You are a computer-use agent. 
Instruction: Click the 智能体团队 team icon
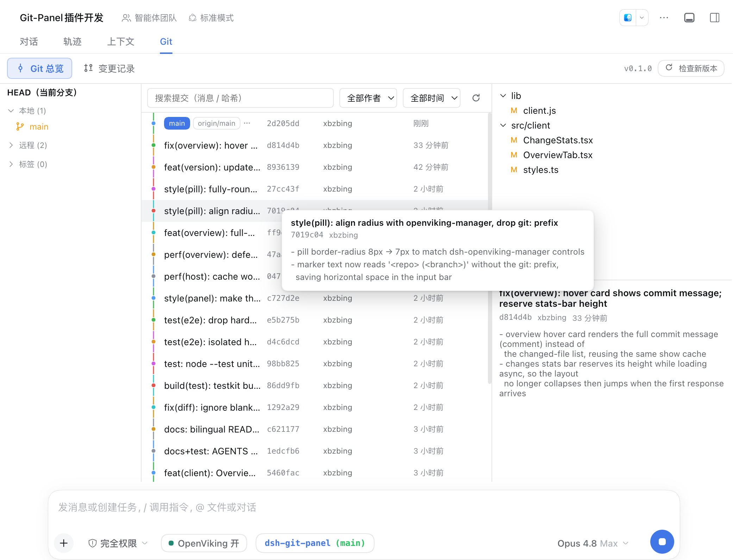tap(126, 18)
